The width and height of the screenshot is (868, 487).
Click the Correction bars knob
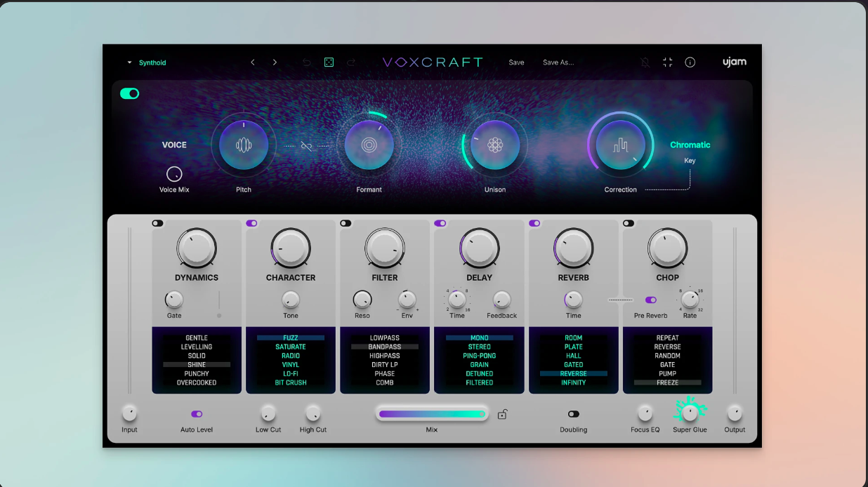click(621, 145)
